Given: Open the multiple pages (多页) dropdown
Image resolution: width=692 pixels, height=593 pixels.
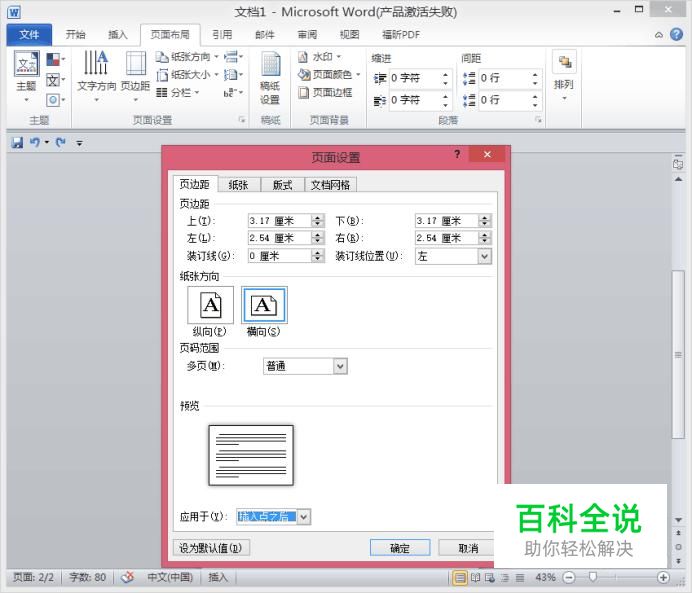Looking at the screenshot, I should pyautogui.click(x=340, y=366).
